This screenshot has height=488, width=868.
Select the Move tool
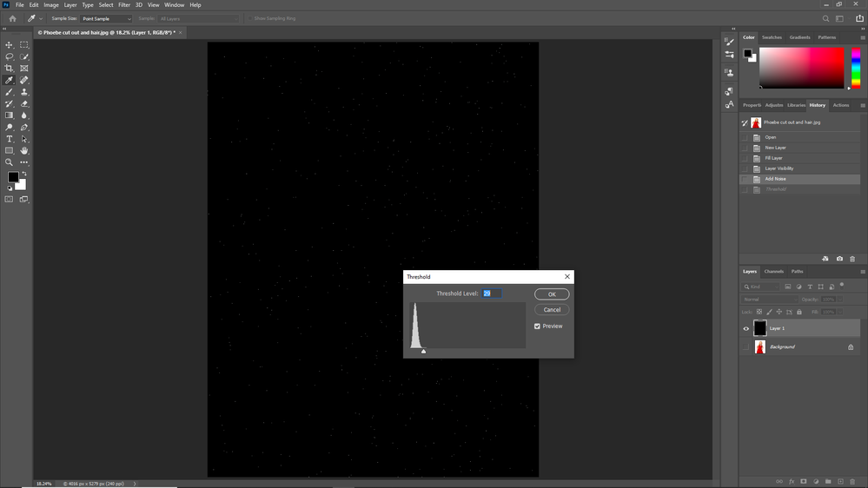click(x=9, y=45)
